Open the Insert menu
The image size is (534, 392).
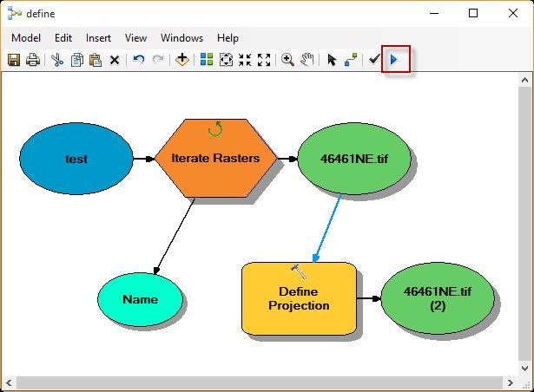[x=98, y=38]
